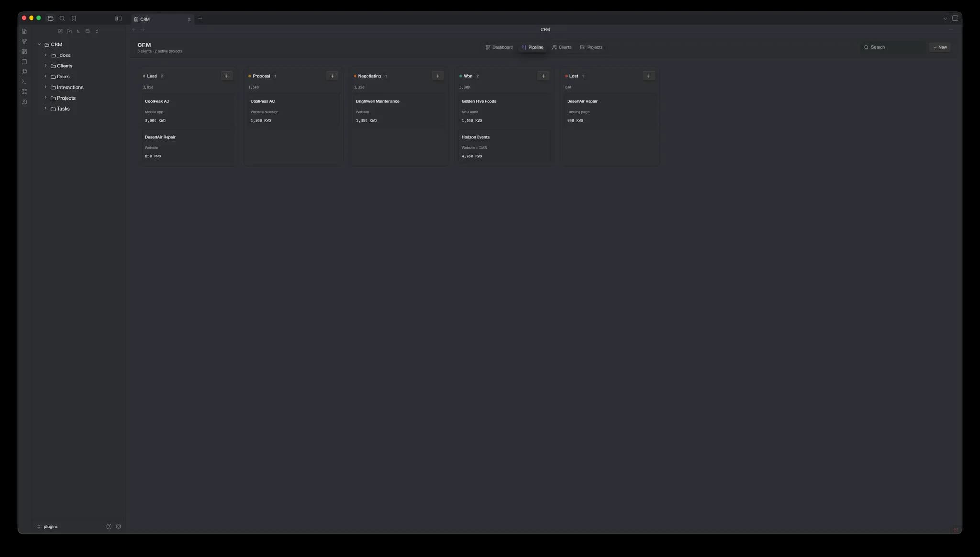Add a deal to the Lead column
The height and width of the screenshot is (557, 980).
coord(227,76)
